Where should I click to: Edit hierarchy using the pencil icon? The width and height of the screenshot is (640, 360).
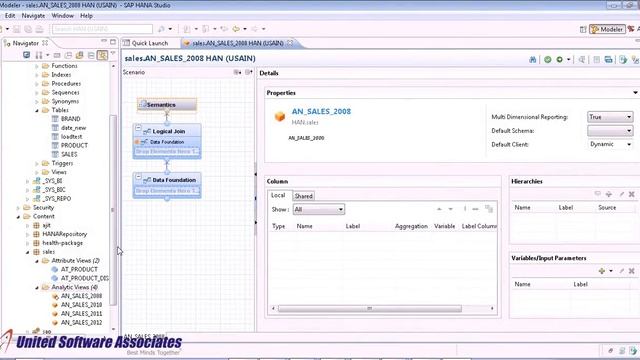(x=622, y=194)
